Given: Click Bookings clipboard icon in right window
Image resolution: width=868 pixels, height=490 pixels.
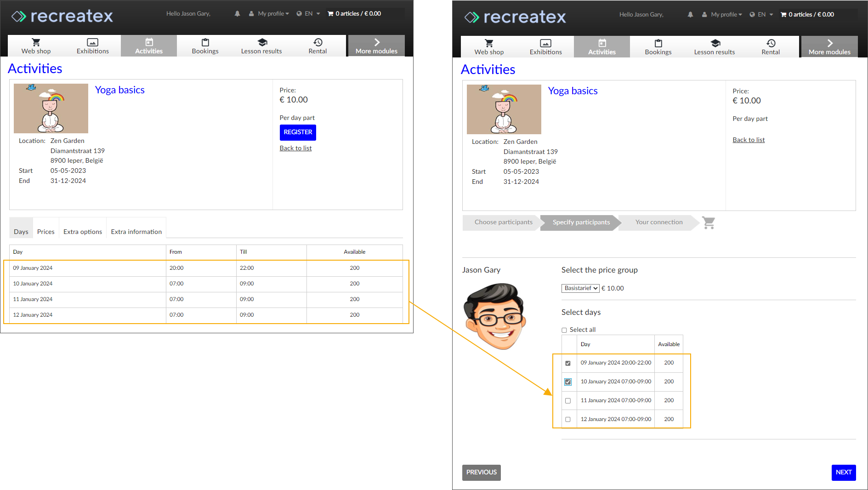Looking at the screenshot, I should click(x=658, y=44).
